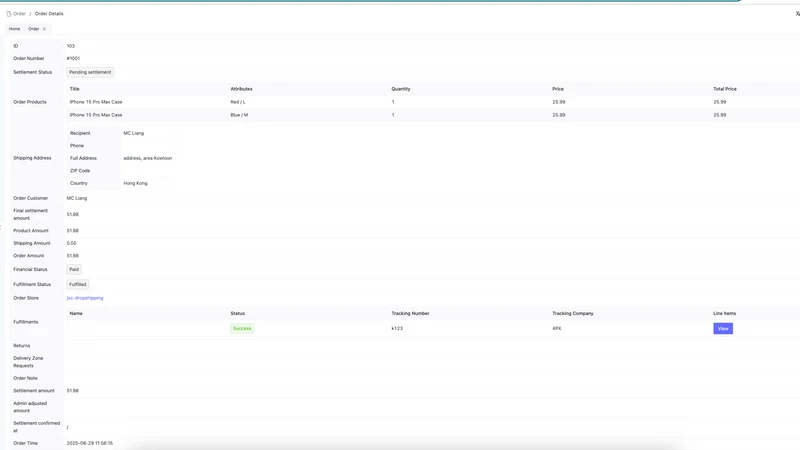Click the Settlement confirmed at label
Image resolution: width=800 pixels, height=450 pixels.
tap(36, 427)
